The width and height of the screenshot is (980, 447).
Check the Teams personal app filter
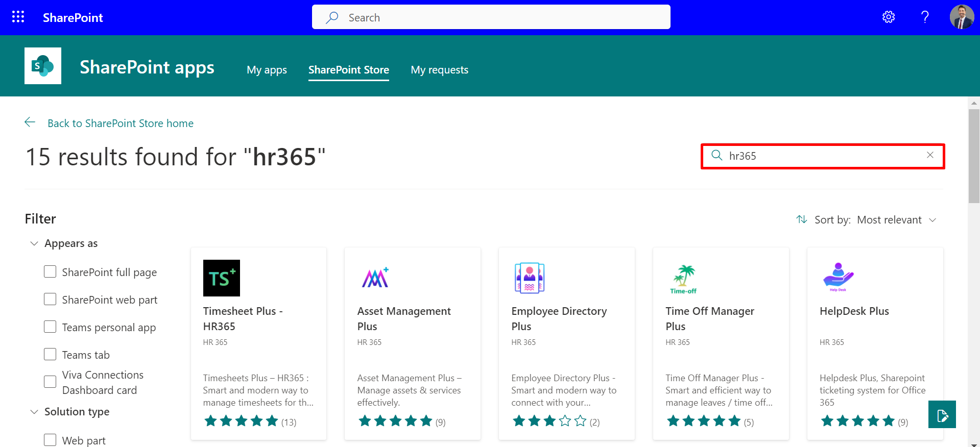coord(50,327)
